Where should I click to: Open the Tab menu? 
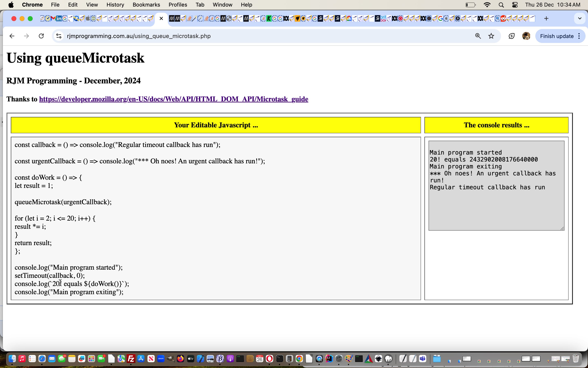[200, 5]
